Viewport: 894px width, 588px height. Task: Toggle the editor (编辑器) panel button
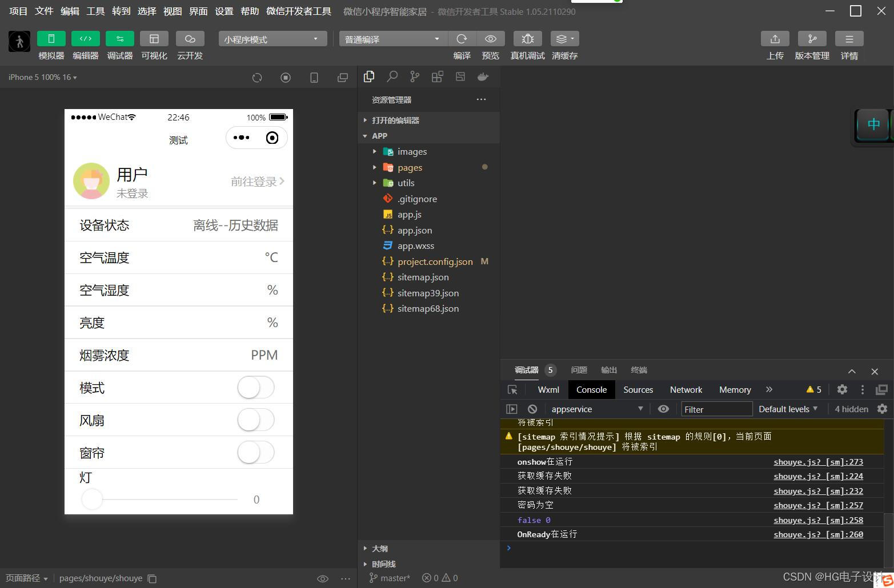pos(85,39)
